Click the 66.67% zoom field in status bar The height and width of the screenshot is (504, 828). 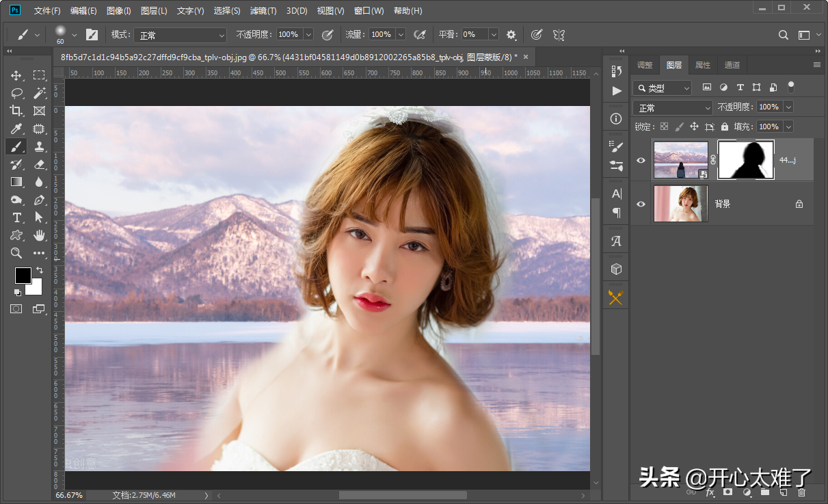(69, 495)
